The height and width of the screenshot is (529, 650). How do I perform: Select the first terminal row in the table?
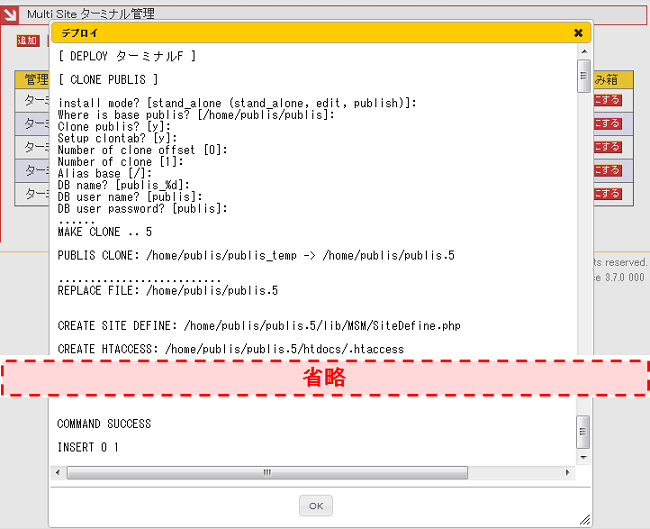tap(33, 101)
